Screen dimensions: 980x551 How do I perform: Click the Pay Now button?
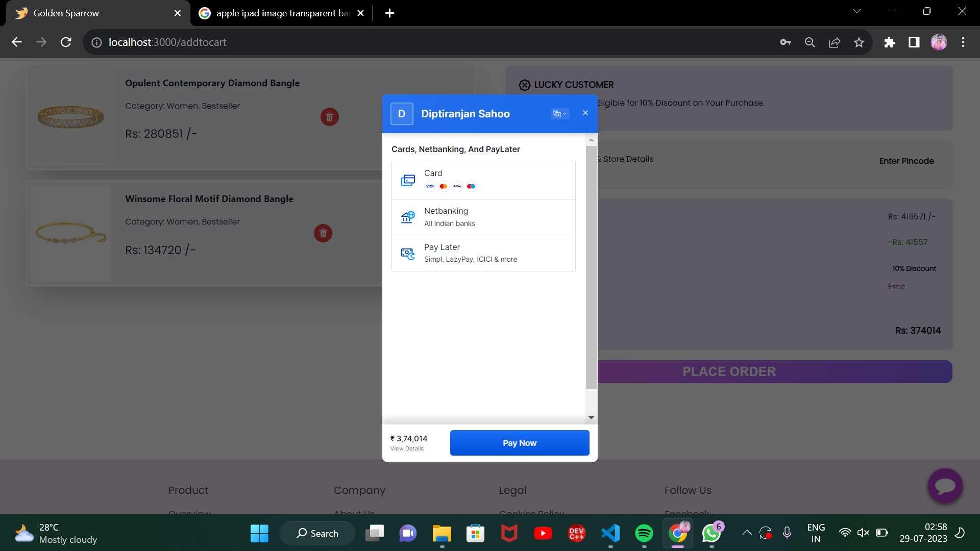click(519, 443)
